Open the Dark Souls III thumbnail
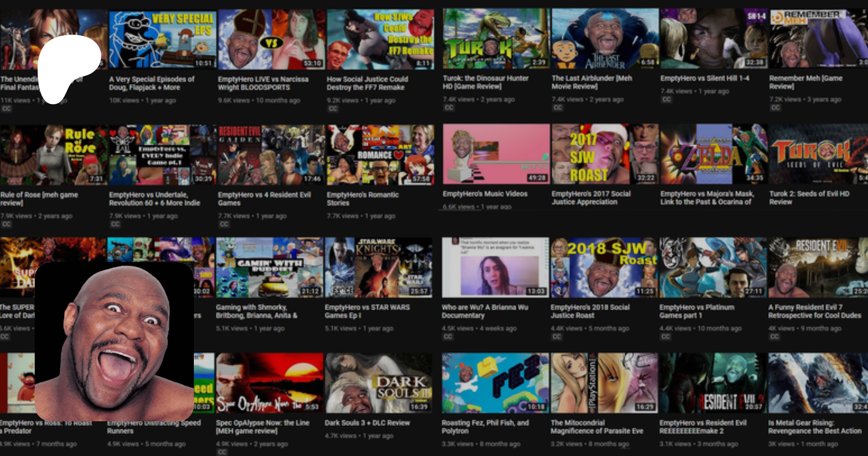868x456 pixels. [379, 382]
